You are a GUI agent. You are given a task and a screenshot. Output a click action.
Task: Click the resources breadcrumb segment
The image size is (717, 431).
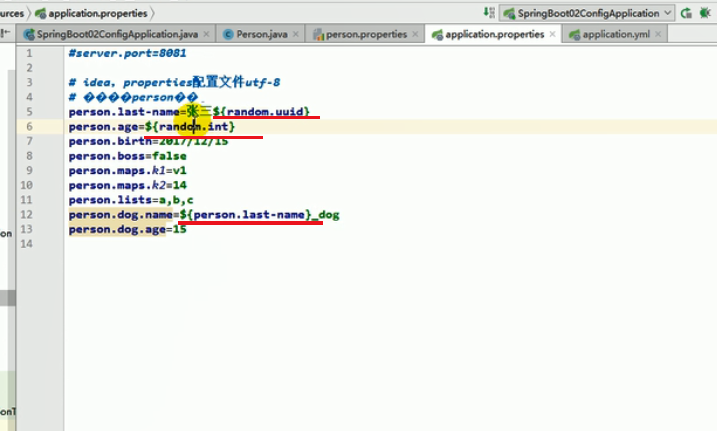[x=11, y=14]
